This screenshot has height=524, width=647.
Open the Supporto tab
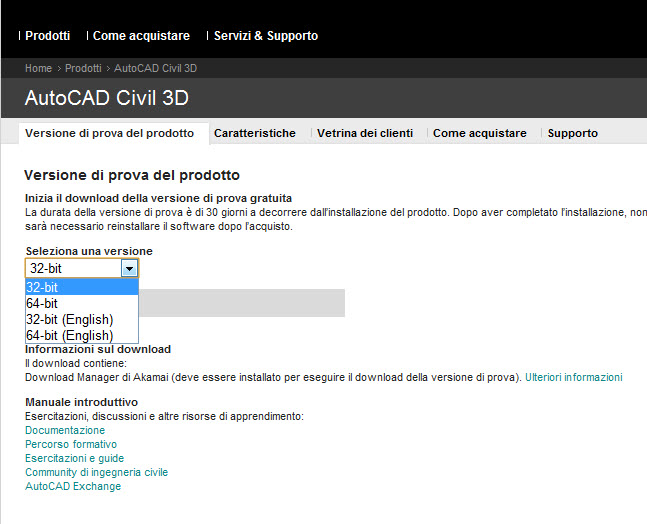573,133
